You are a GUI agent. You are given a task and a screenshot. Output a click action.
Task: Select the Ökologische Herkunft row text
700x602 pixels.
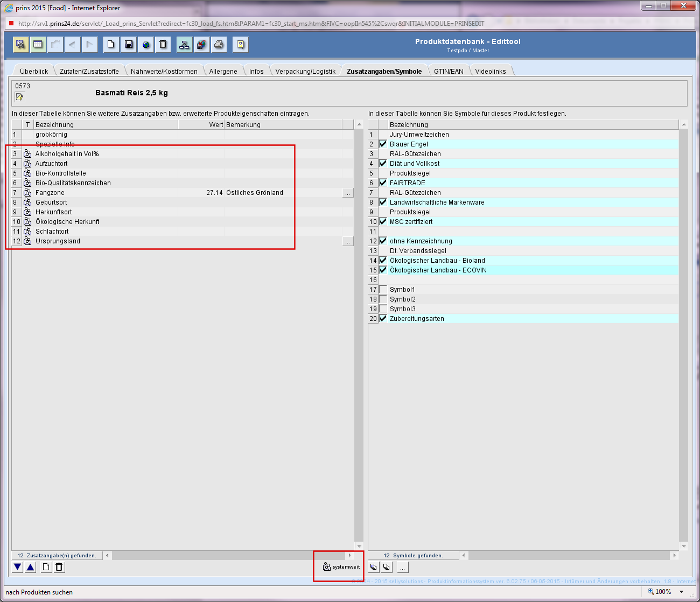tap(67, 222)
